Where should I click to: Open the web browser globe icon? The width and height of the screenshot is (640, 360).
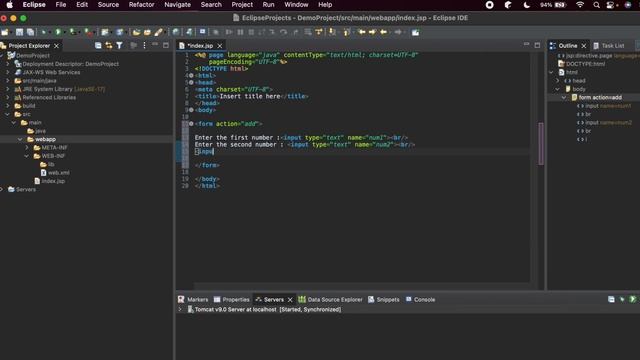176,32
